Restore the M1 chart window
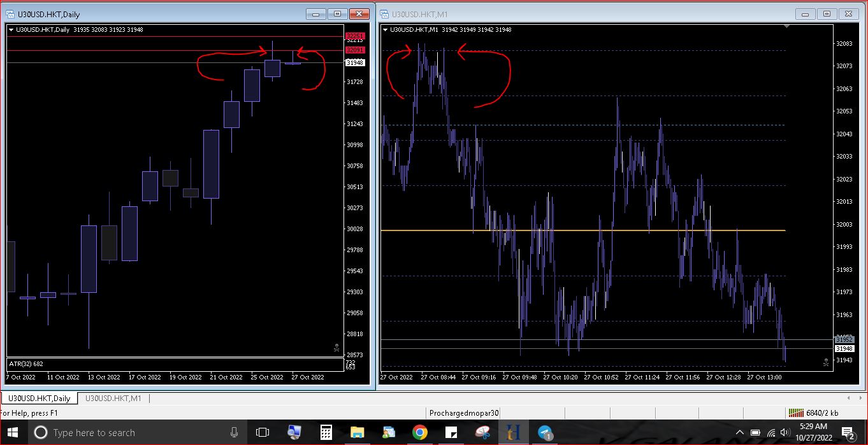868x445 pixels. (x=827, y=13)
